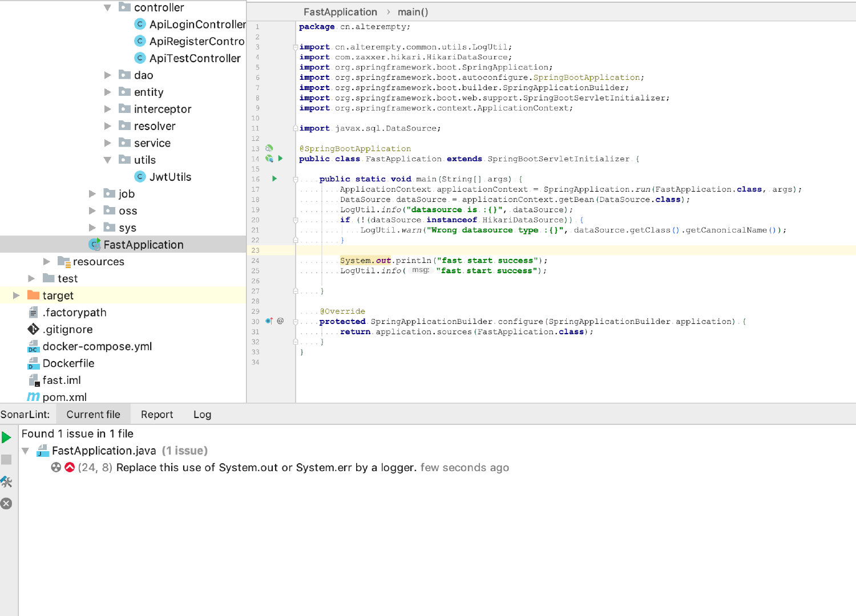856x616 pixels.
Task: Expand the target folder
Action: (x=17, y=295)
